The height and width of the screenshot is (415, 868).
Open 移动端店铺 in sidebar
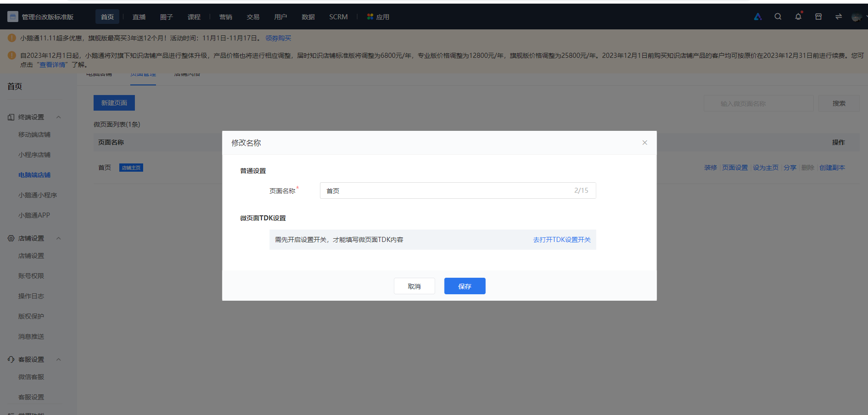pyautogui.click(x=34, y=135)
